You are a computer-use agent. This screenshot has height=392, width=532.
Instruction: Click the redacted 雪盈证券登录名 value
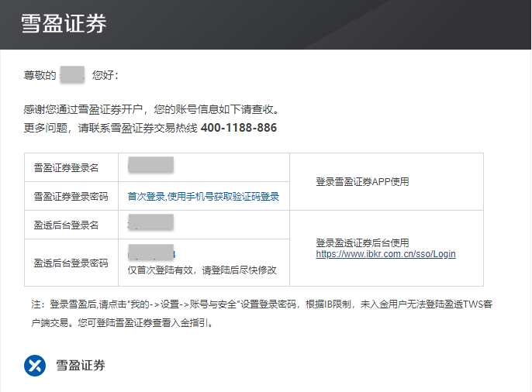coord(151,165)
